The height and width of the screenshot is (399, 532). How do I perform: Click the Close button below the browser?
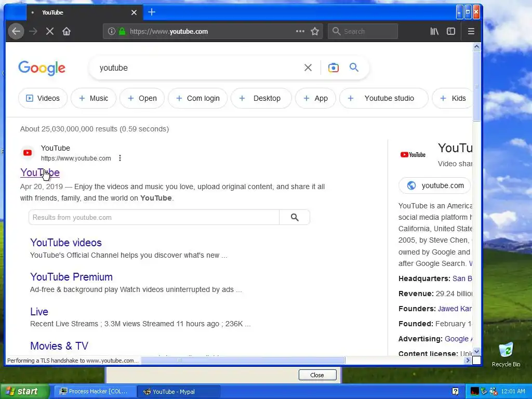317,375
